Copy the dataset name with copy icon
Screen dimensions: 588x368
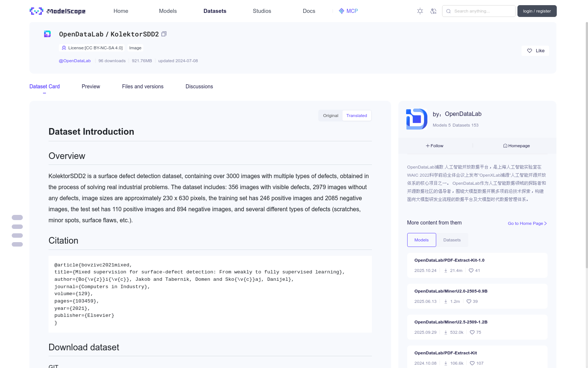click(164, 34)
